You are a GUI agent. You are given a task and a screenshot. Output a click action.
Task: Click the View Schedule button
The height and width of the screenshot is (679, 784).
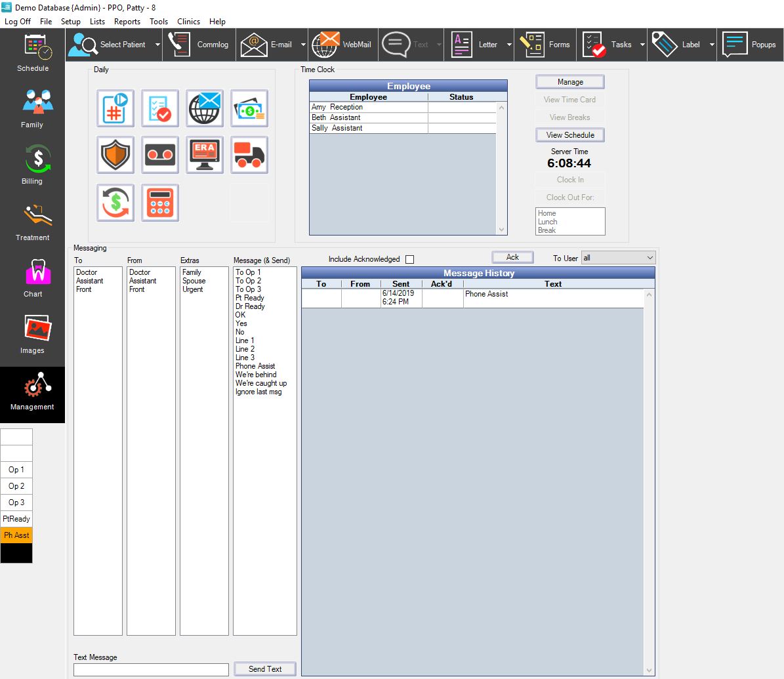[x=569, y=134]
